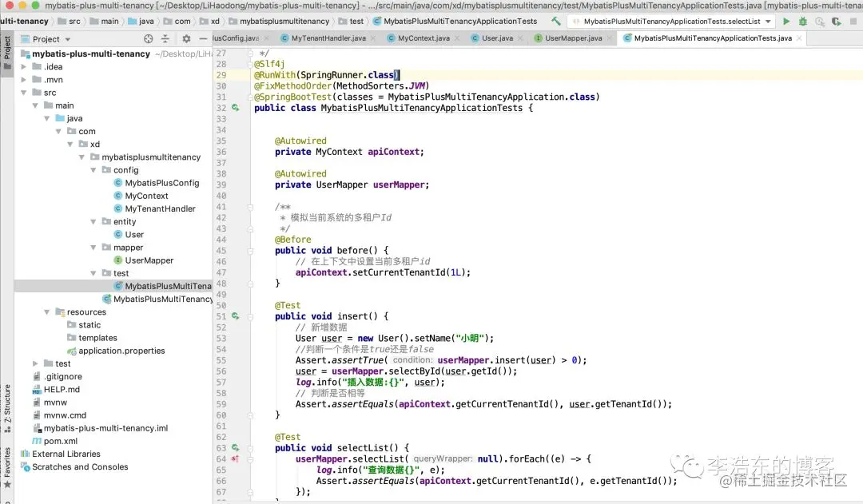Click run gutter icon beside class declaration line 32
Image resolution: width=863 pixels, height=504 pixels.
[x=235, y=108]
